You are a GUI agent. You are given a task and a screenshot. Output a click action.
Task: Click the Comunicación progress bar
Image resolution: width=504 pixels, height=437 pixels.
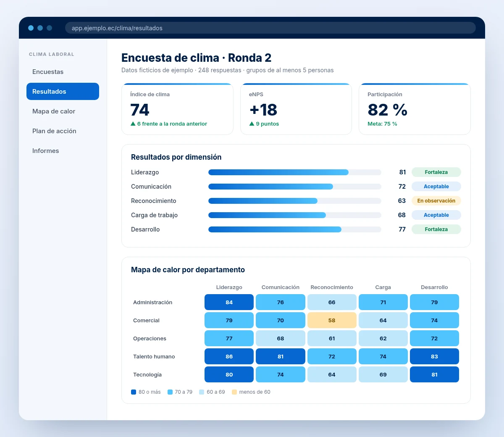[x=295, y=187]
